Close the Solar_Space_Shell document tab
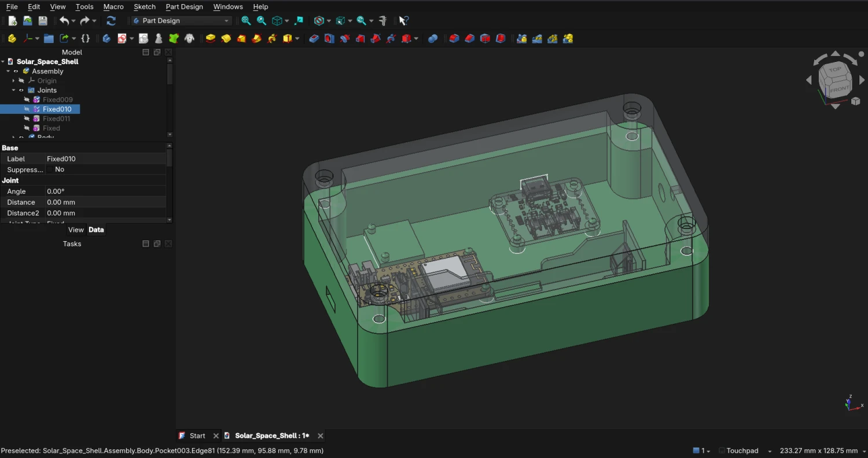 point(320,436)
